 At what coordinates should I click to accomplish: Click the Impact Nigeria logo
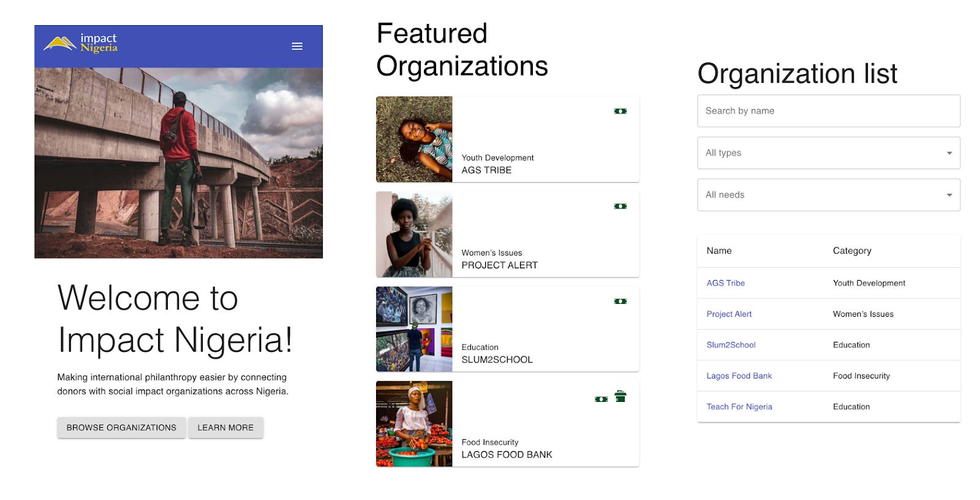pos(80,44)
